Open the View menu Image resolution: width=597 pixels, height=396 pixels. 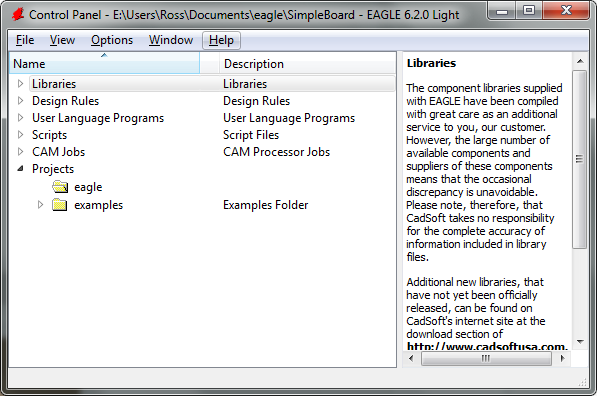point(62,40)
